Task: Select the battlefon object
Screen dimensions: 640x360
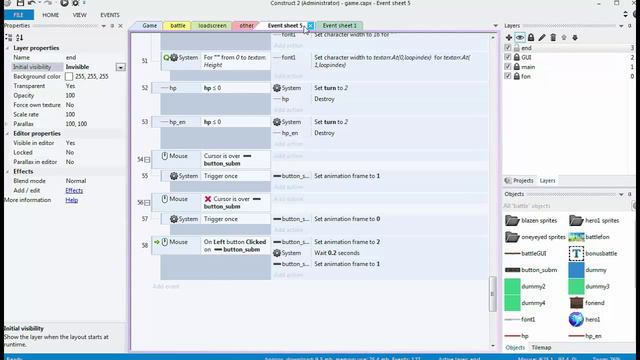Action: pyautogui.click(x=589, y=237)
